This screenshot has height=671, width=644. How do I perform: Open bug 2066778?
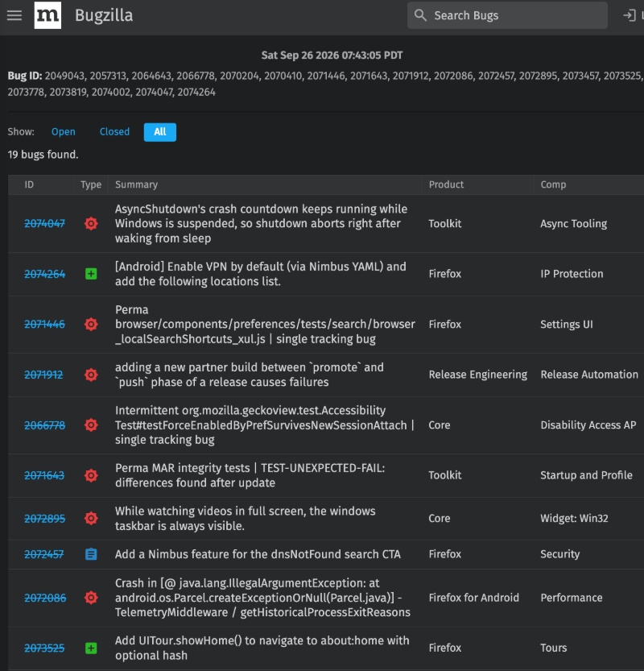[44, 425]
